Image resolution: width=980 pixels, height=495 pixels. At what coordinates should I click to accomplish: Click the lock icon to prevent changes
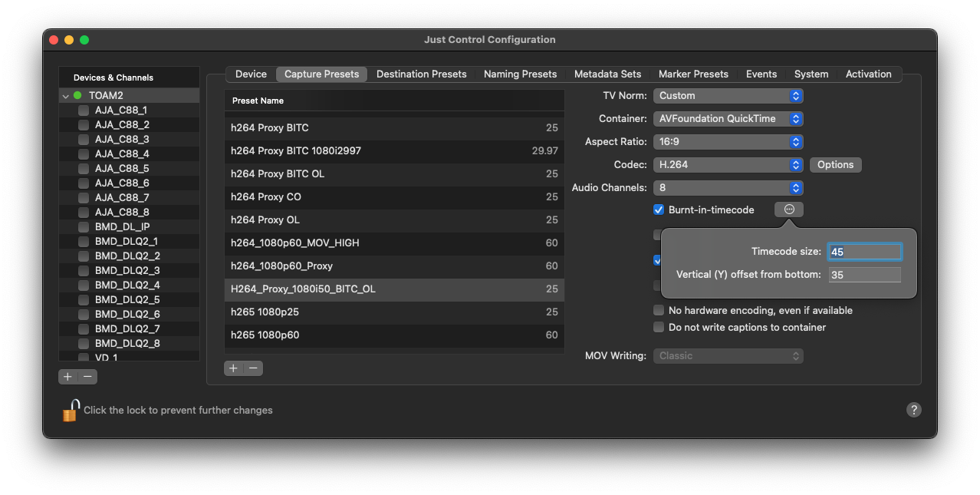coord(71,411)
